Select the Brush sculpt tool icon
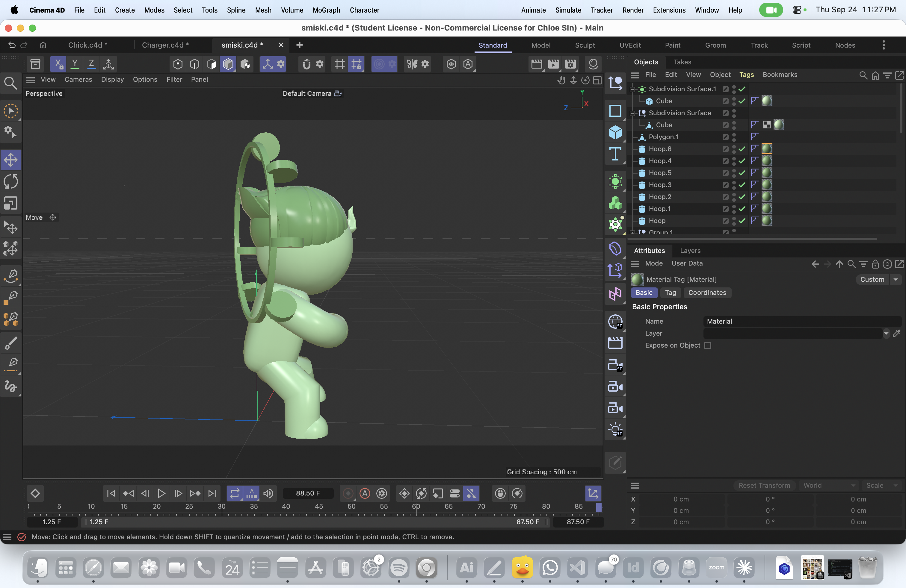This screenshot has height=588, width=906. 11,343
